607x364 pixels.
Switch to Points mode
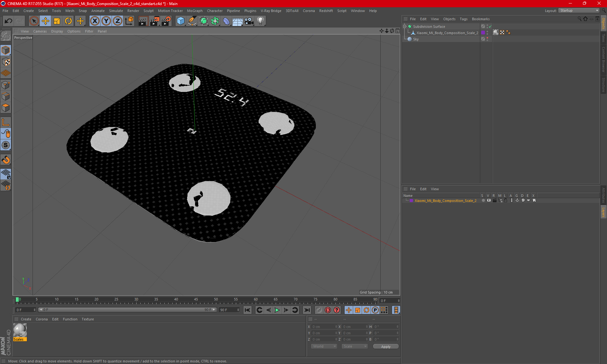pyautogui.click(x=6, y=85)
